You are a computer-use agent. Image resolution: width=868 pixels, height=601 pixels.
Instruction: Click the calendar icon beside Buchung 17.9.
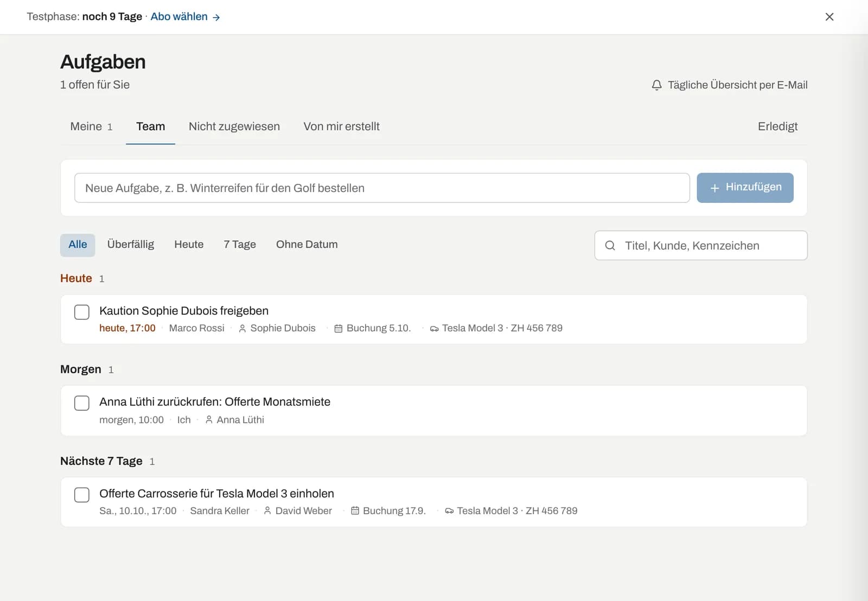[355, 511]
